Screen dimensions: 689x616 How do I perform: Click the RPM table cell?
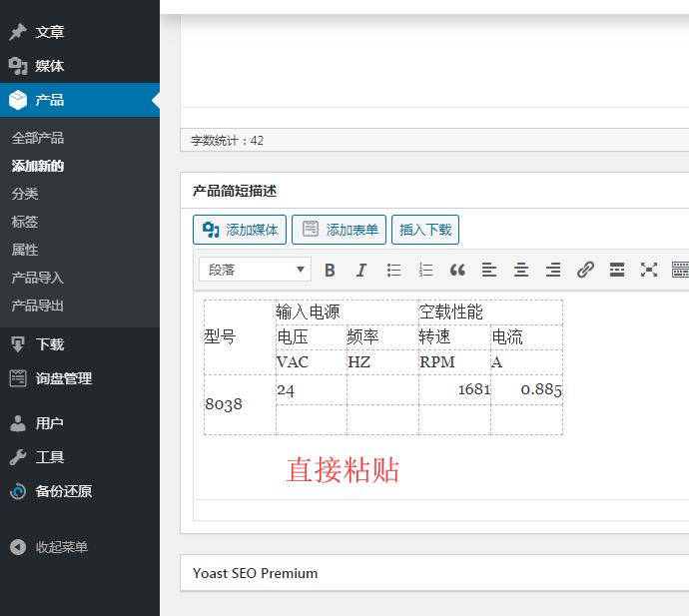tap(454, 362)
